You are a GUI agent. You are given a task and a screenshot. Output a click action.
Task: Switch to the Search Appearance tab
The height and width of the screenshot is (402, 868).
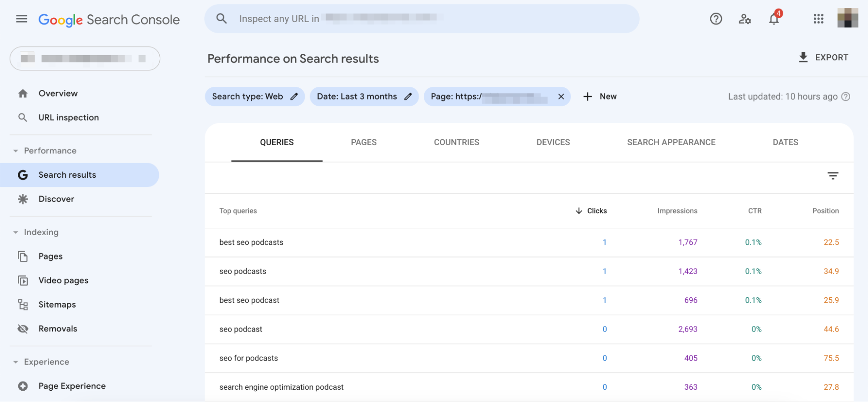pyautogui.click(x=671, y=142)
